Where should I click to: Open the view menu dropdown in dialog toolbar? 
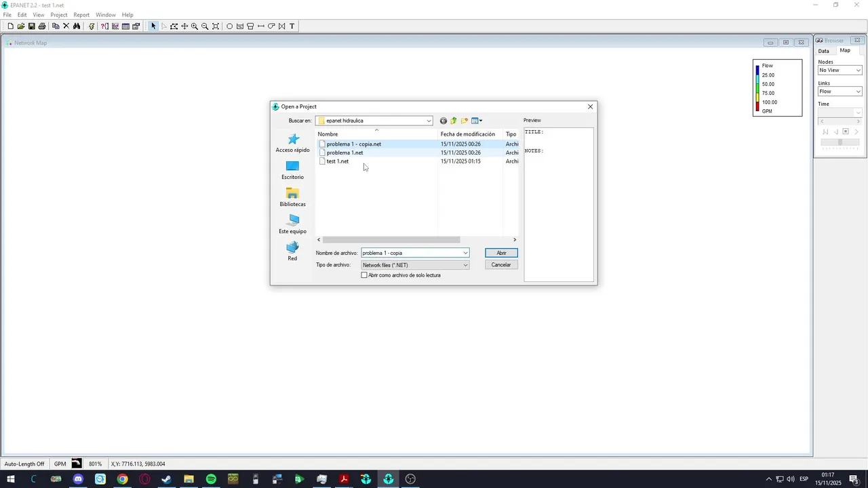477,121
